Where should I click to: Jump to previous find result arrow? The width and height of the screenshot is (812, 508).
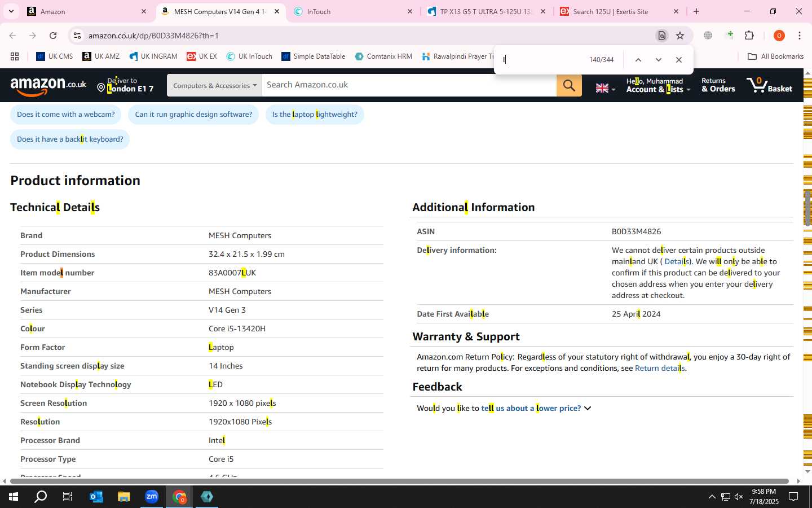[638, 60]
